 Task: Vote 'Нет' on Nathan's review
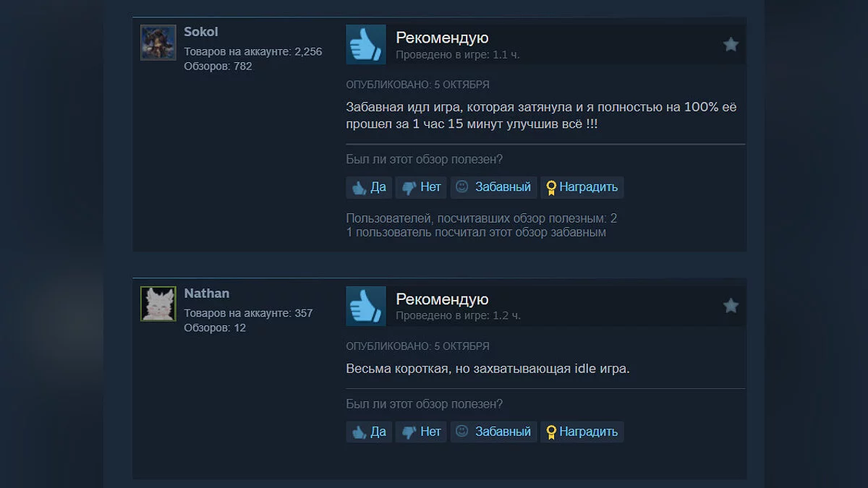(x=421, y=432)
